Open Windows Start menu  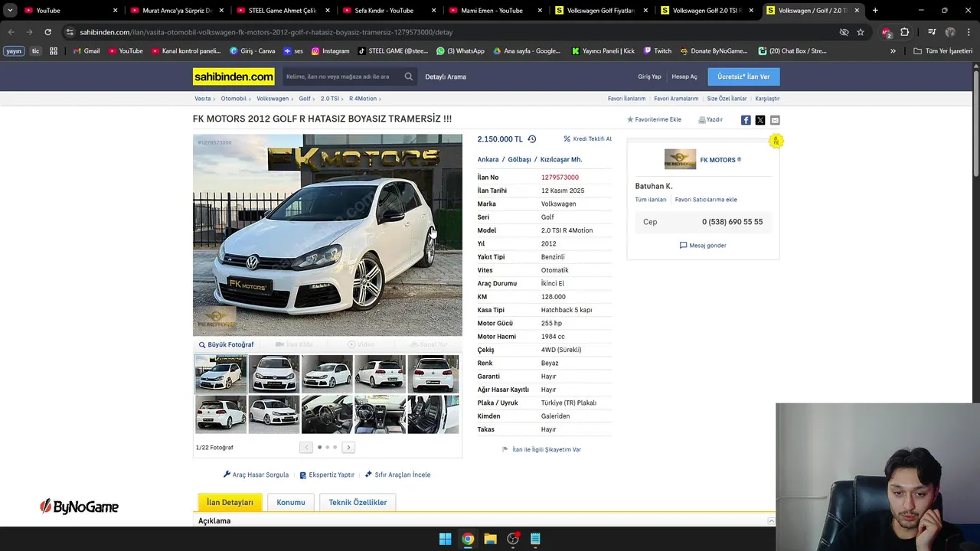(x=445, y=539)
